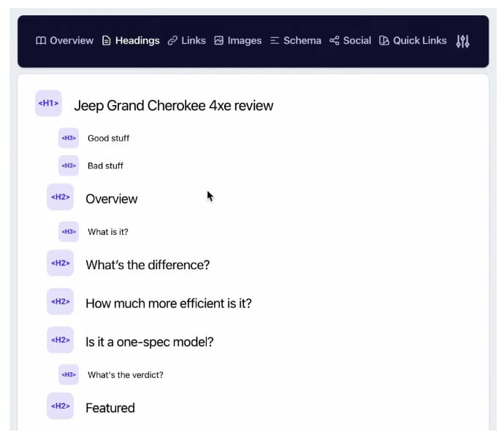Switch to the Links tab

tap(187, 40)
